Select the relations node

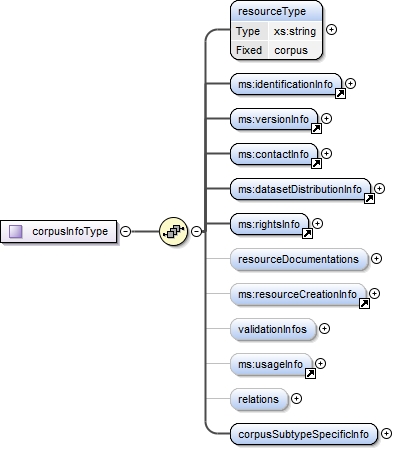tap(259, 399)
